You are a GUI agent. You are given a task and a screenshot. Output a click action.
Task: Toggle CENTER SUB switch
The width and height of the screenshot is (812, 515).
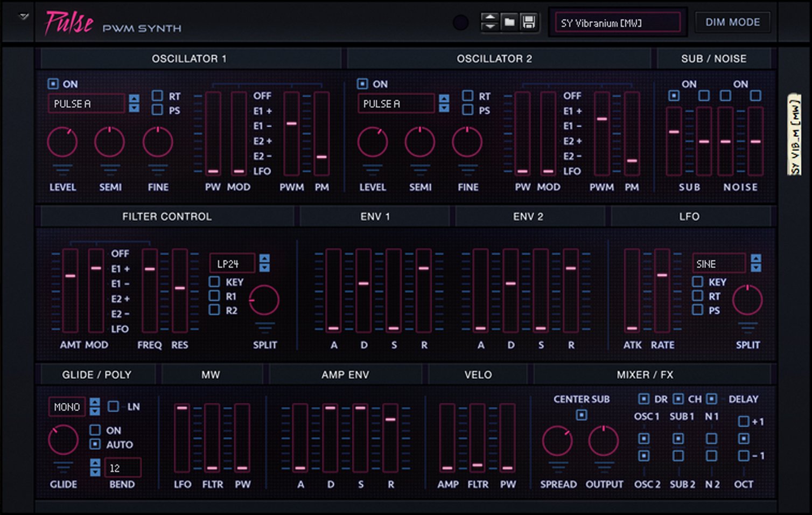click(582, 415)
